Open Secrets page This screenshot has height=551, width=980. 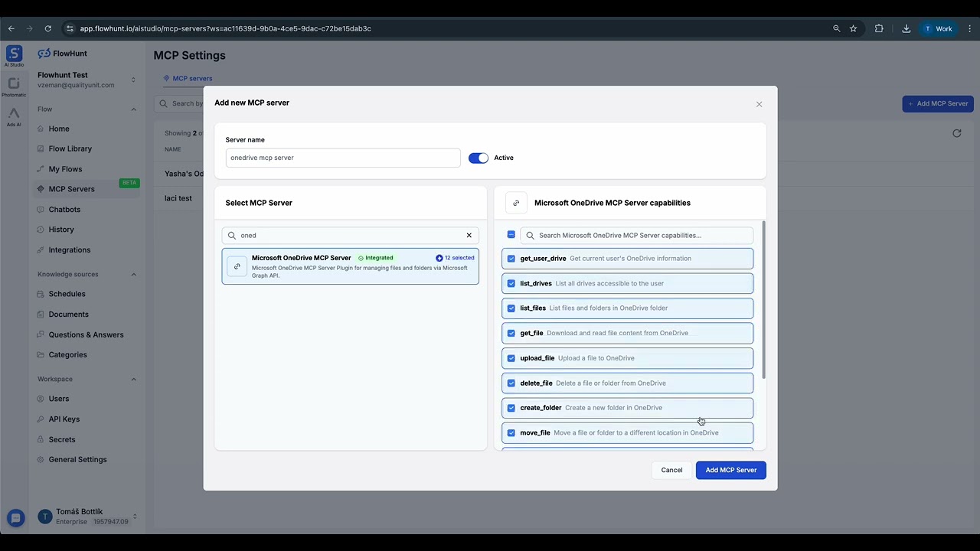click(x=62, y=440)
